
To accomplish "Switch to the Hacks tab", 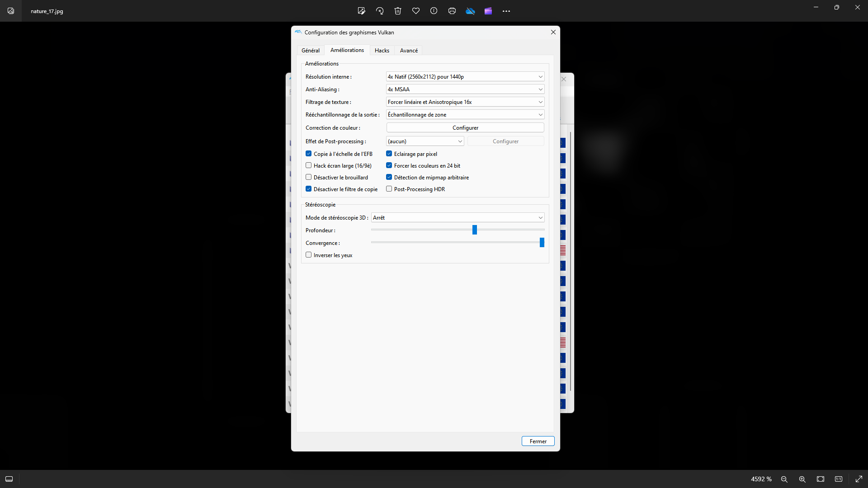I will (x=382, y=51).
